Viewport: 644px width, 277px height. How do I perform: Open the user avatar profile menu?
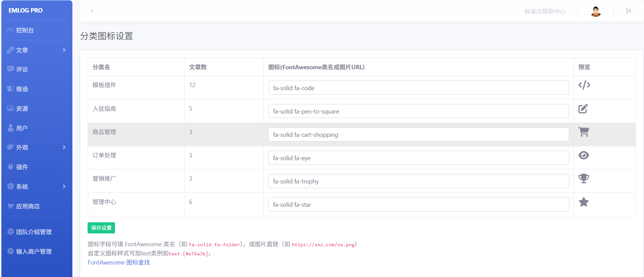(596, 11)
